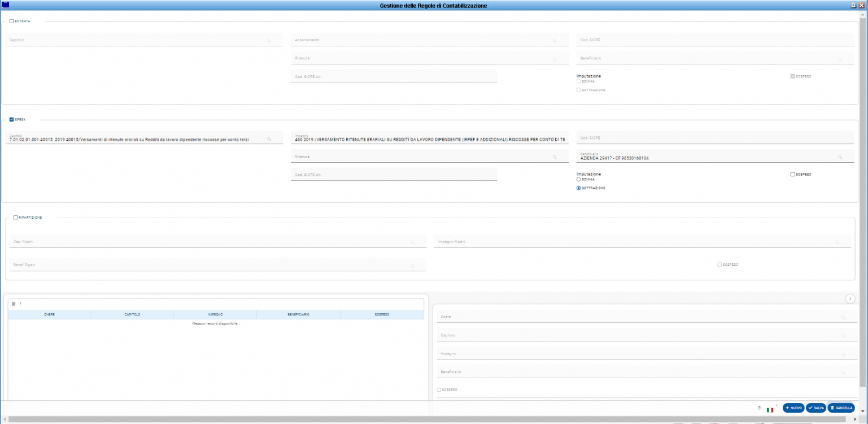
Task: Click search icon in Cap. Ripart field
Action: [x=412, y=243]
